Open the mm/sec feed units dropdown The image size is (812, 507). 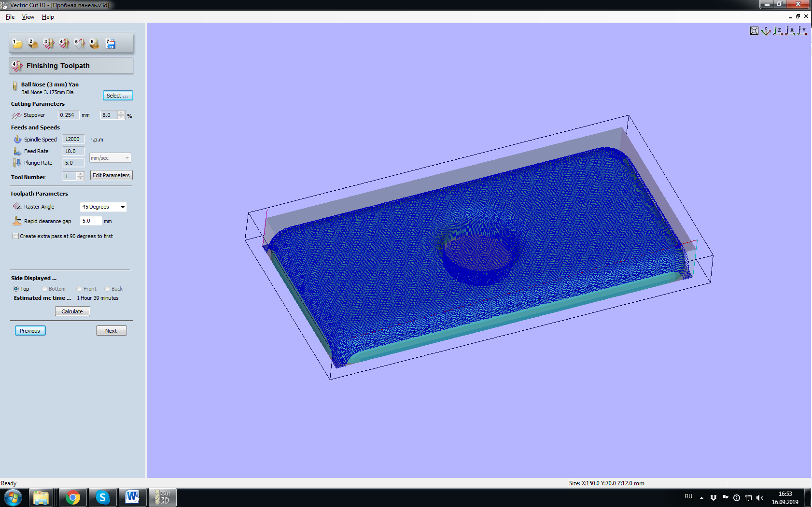(x=110, y=158)
